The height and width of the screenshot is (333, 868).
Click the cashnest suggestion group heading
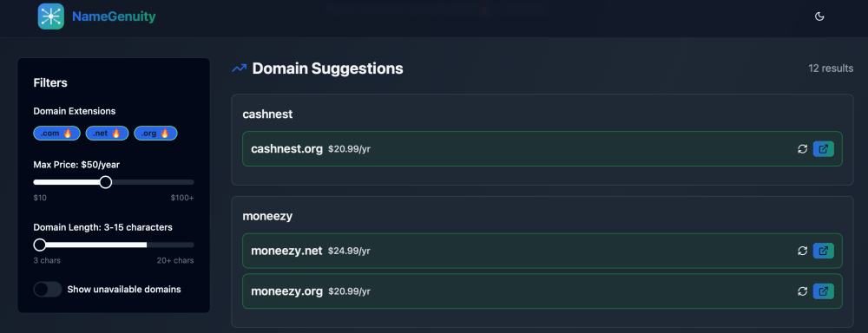(x=267, y=114)
